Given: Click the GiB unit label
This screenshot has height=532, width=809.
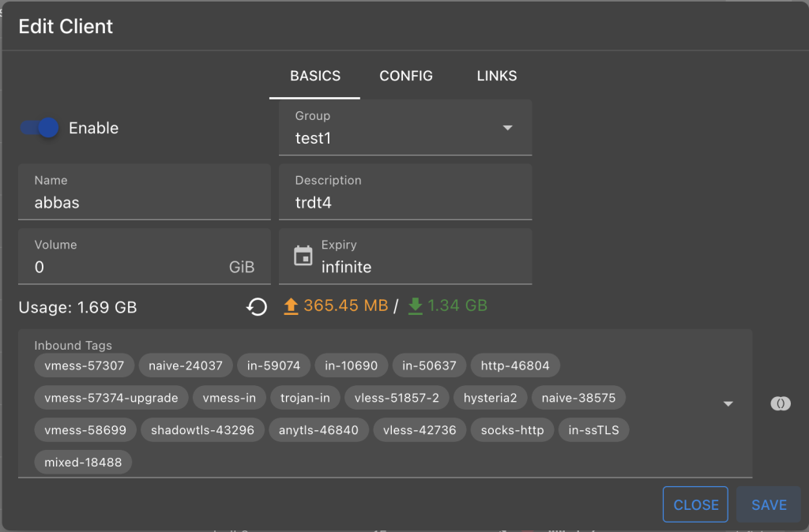Looking at the screenshot, I should 242,267.
